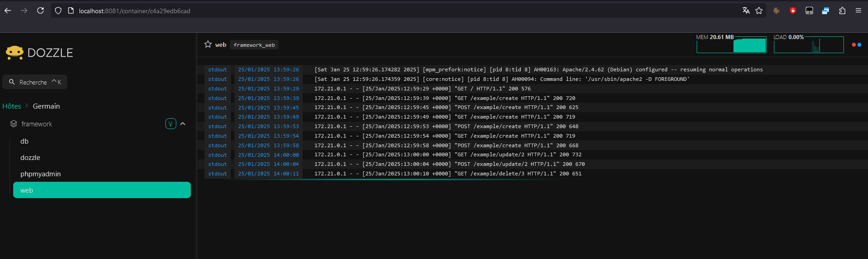Click the LOAD CPU usage chart
The width and height of the screenshot is (868, 259).
(808, 44)
